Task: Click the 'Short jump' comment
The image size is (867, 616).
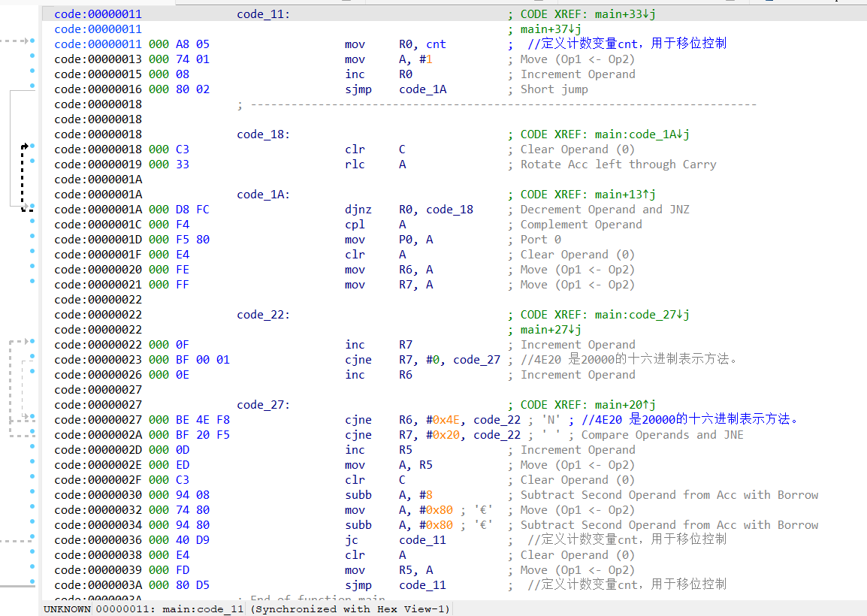Action: coord(554,89)
